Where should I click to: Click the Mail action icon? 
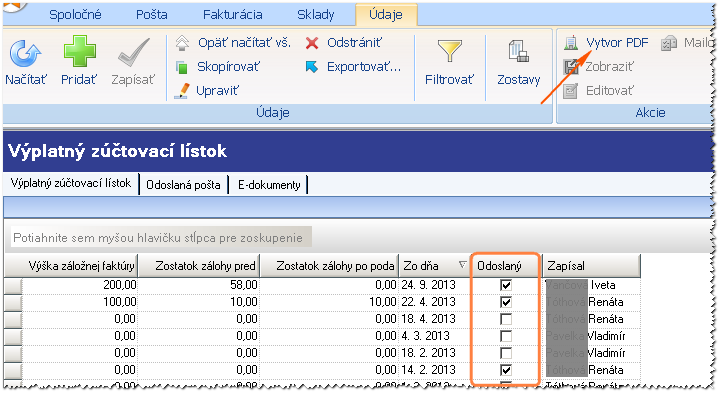coord(669,43)
